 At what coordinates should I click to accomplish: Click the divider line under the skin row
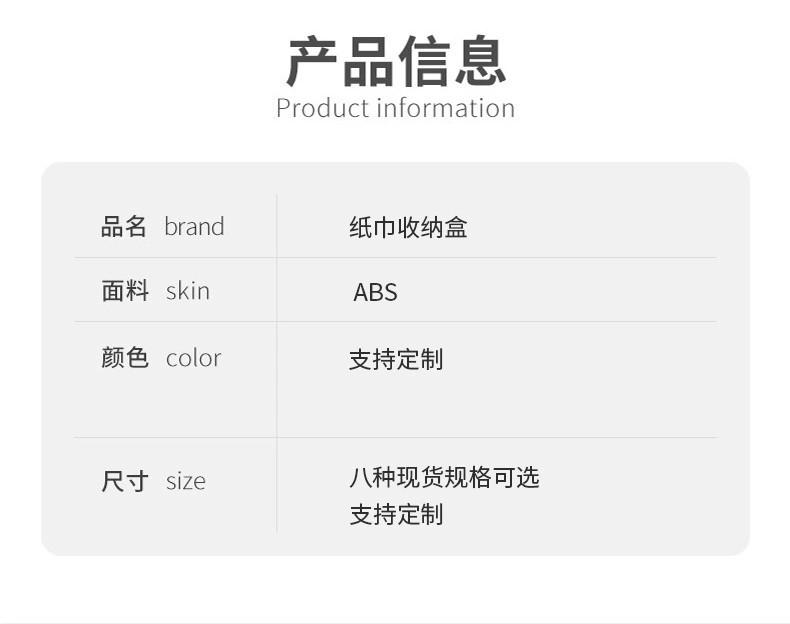pos(500,321)
